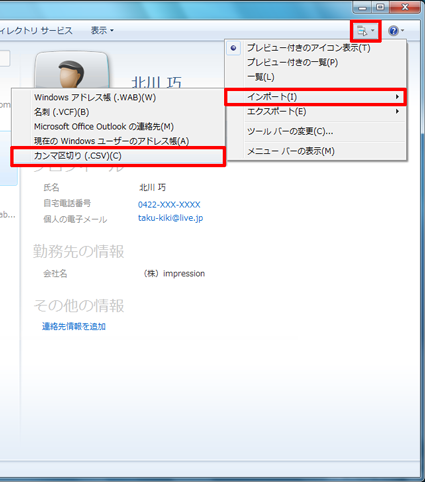Select メニュー バーの表示 menu item
The width and height of the screenshot is (425, 482).
pyautogui.click(x=316, y=151)
